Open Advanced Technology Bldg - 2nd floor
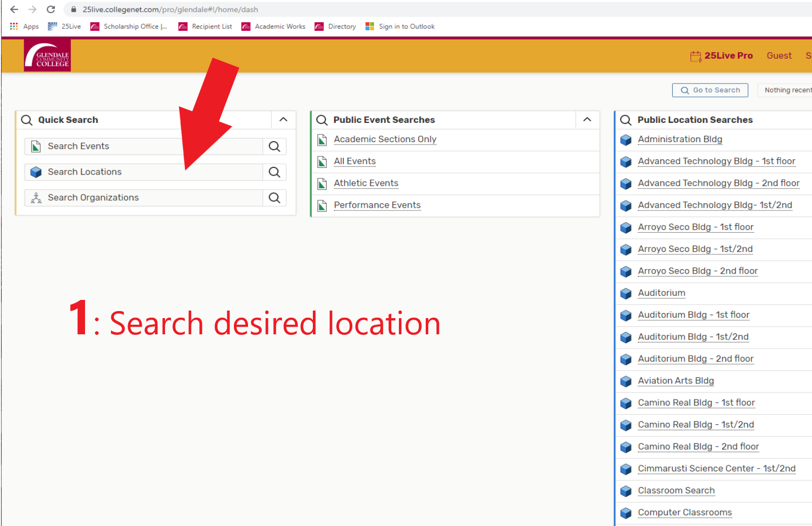Image resolution: width=812 pixels, height=526 pixels. pos(718,183)
